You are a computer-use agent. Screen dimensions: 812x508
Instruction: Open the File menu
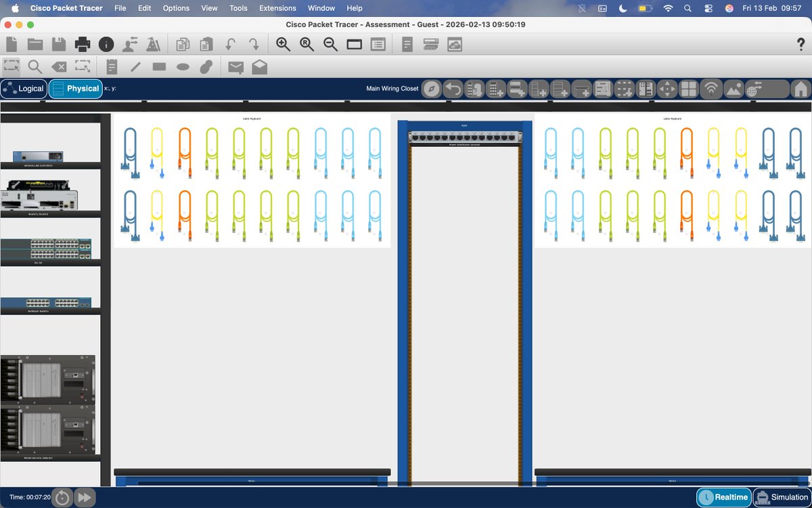[120, 8]
